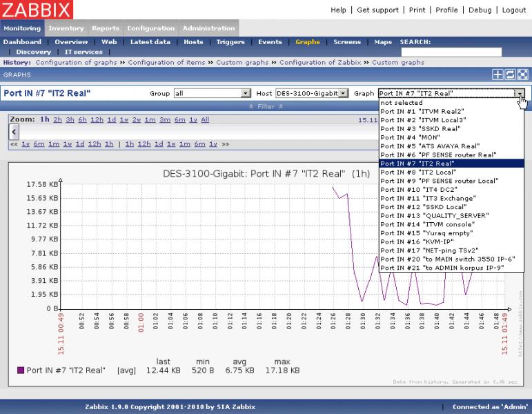Set zoom to 12h

[x=97, y=119]
